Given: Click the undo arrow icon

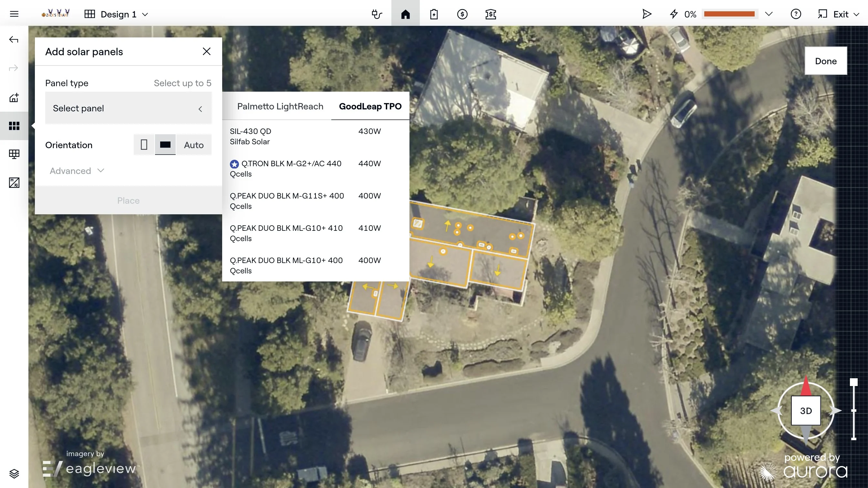Looking at the screenshot, I should click(x=14, y=40).
